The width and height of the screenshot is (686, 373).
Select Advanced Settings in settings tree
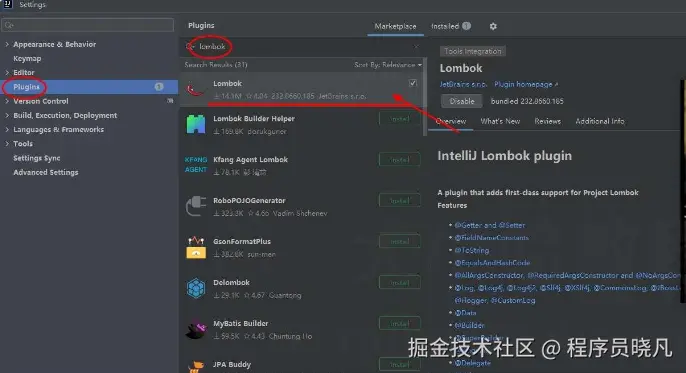(x=46, y=172)
